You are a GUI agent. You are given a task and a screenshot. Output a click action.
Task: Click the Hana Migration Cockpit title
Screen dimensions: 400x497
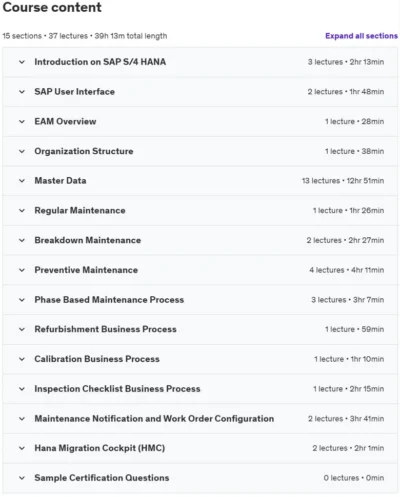point(100,448)
